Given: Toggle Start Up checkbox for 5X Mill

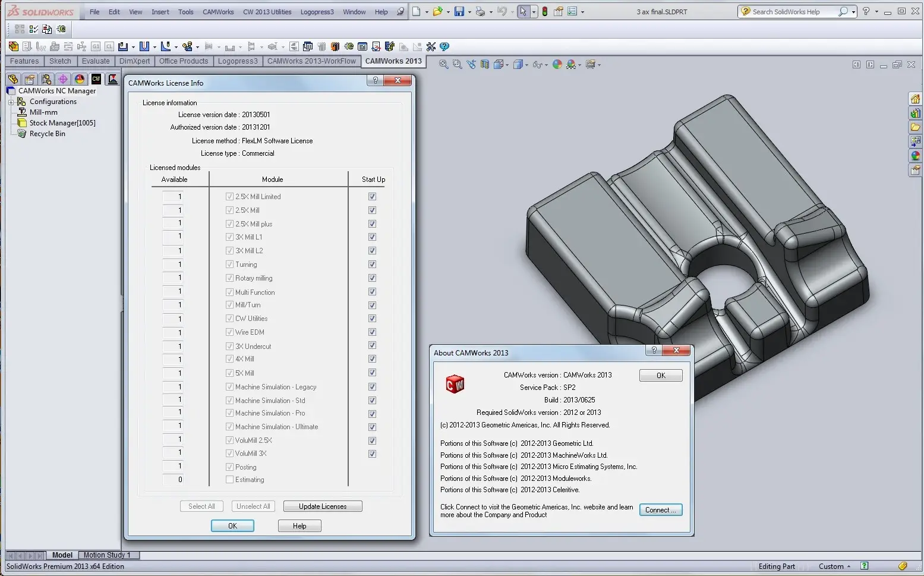Looking at the screenshot, I should 372,373.
